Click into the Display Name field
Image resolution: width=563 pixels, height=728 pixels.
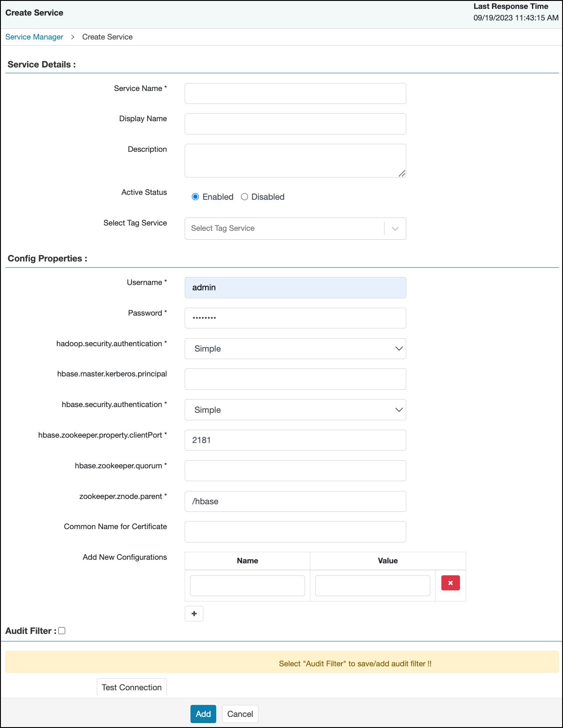(295, 124)
